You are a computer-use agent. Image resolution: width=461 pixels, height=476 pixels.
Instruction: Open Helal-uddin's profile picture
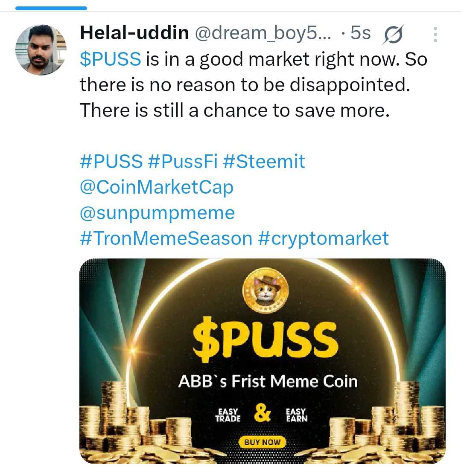click(x=41, y=50)
